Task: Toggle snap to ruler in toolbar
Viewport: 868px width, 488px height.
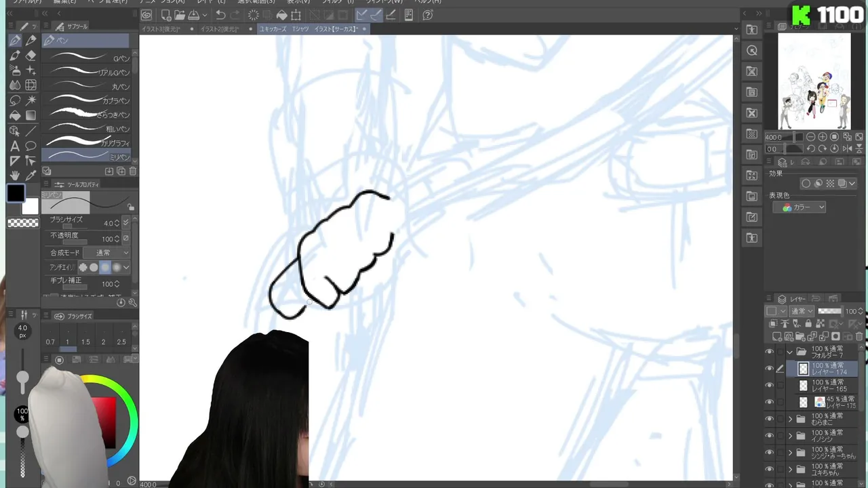Action: [x=361, y=15]
